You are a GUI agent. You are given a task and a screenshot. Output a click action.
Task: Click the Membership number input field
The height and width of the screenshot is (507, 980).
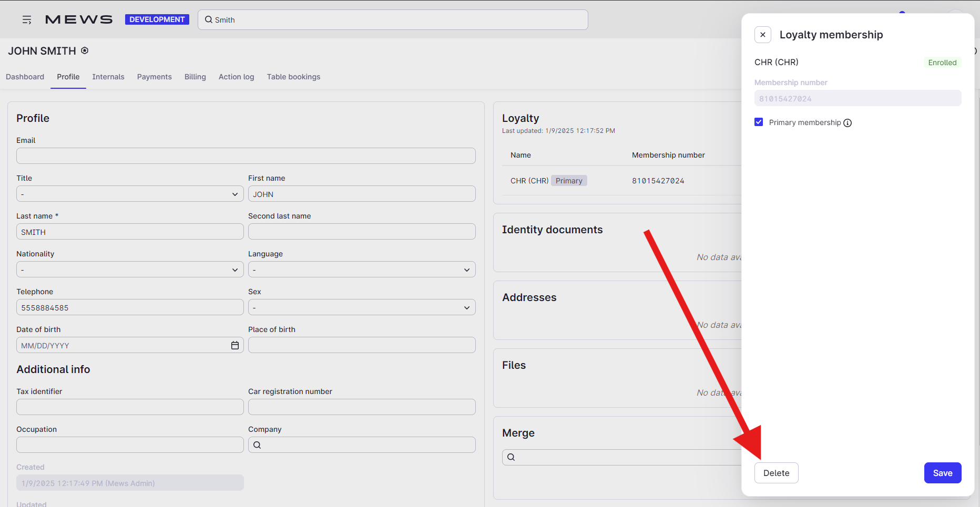pos(857,98)
